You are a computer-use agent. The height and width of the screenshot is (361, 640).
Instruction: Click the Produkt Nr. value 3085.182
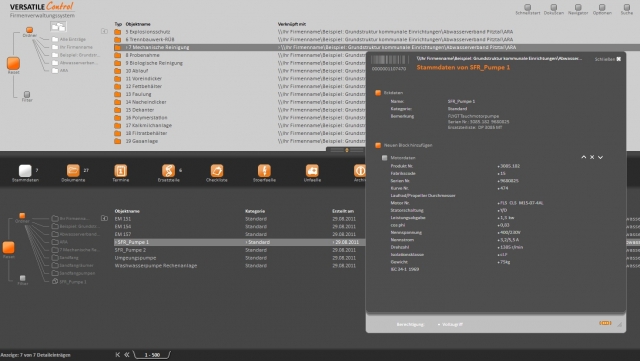[509, 166]
